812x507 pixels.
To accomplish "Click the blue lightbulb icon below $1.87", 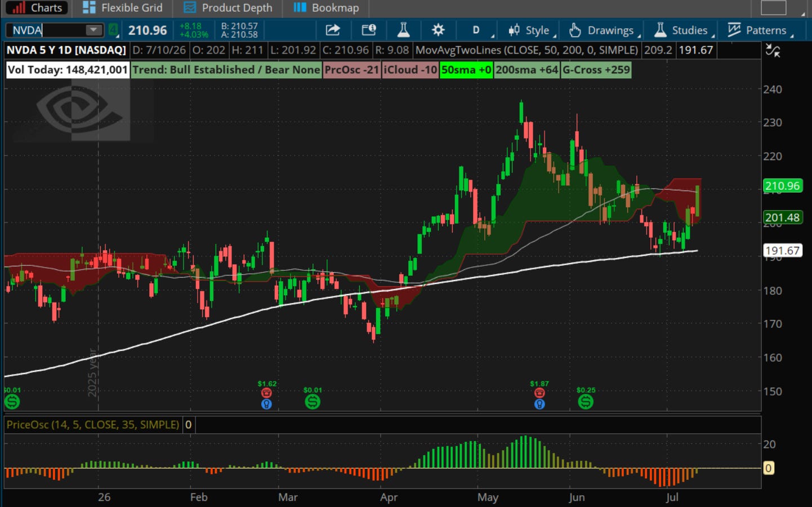I will point(539,404).
